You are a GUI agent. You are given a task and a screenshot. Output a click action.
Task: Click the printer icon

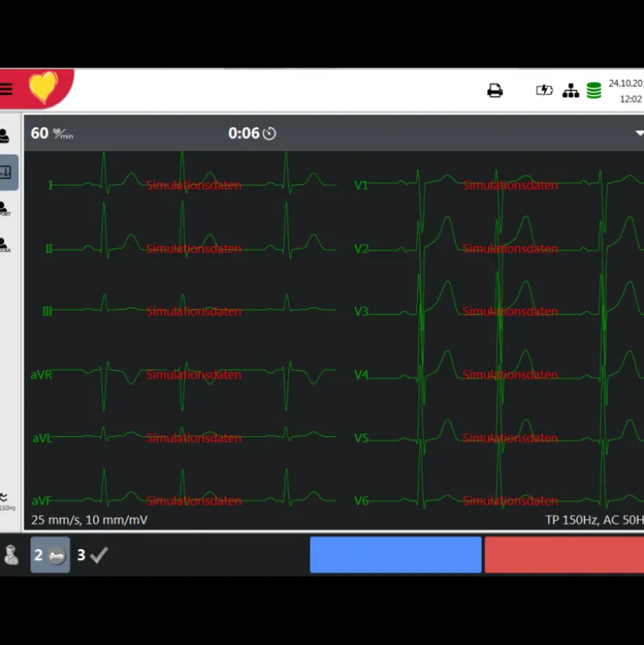tap(495, 91)
